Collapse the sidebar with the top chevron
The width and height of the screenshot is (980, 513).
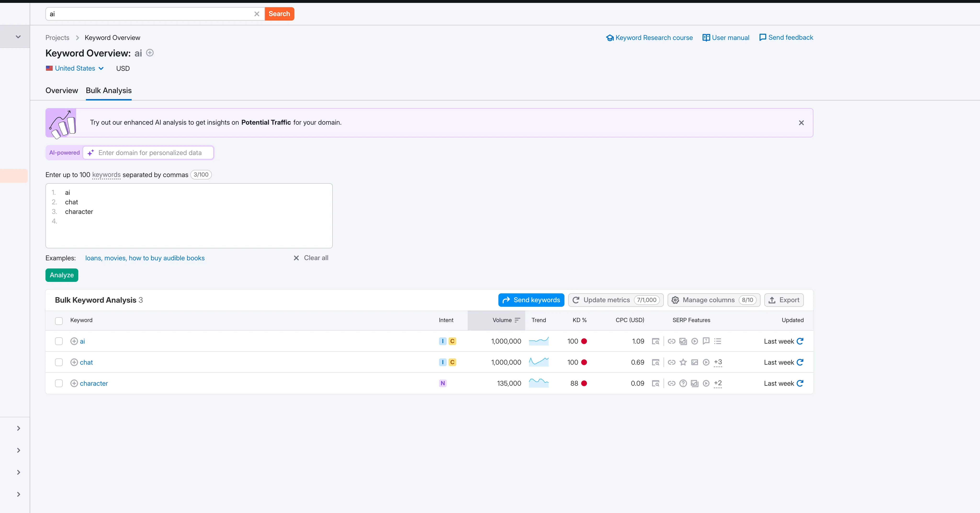click(18, 37)
